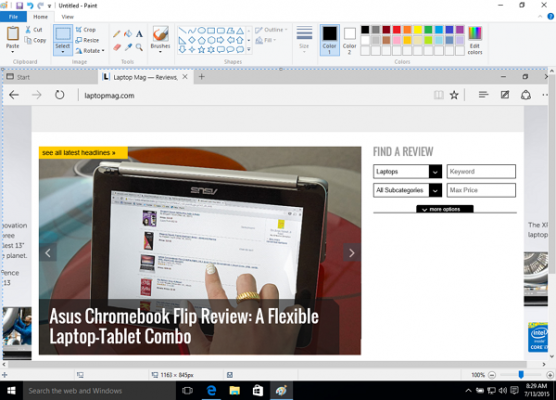
Task: Pick the red color swatch
Action: pyautogui.click(x=397, y=30)
